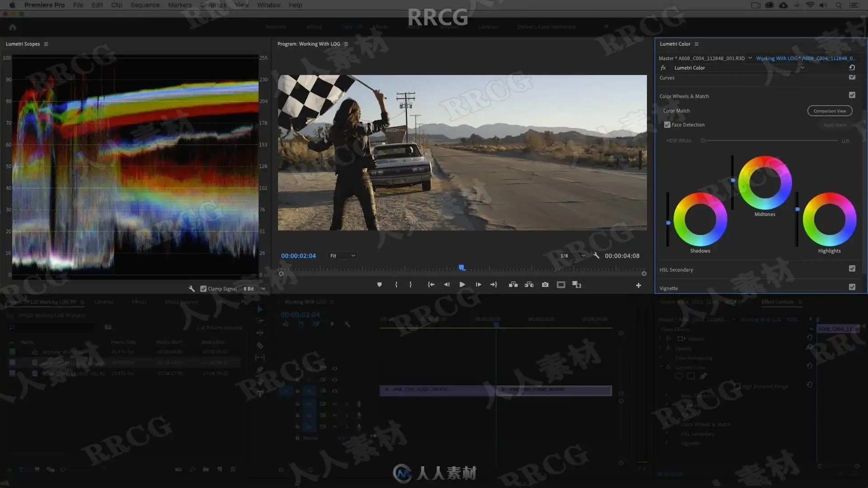Viewport: 868px width, 488px height.
Task: Click the Add Marker button
Action: (x=379, y=285)
